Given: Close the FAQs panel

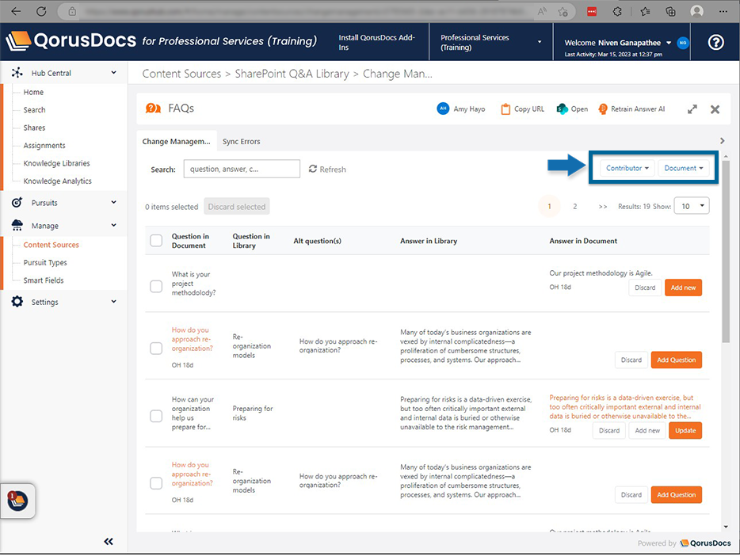Looking at the screenshot, I should (x=715, y=109).
